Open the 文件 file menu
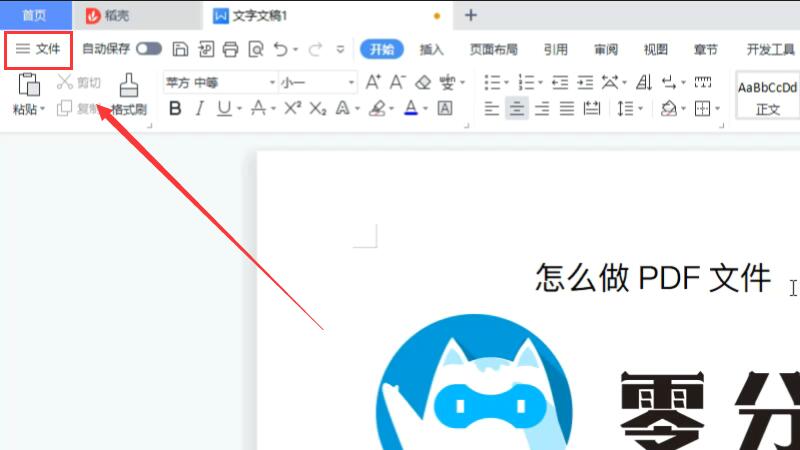 (38, 49)
